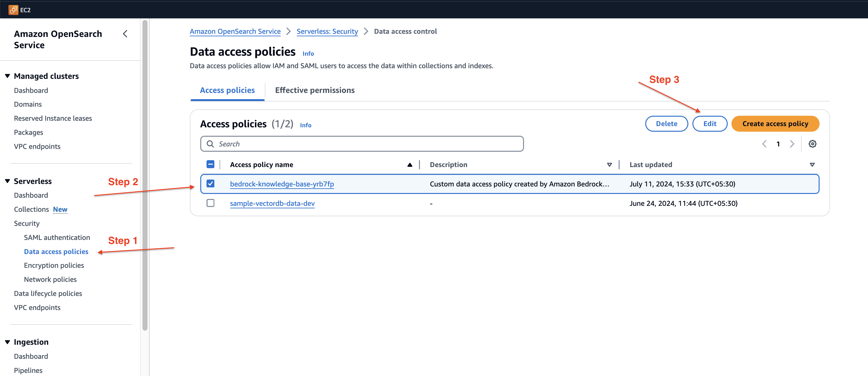Click the EC2 service icon in top bar

tap(13, 10)
